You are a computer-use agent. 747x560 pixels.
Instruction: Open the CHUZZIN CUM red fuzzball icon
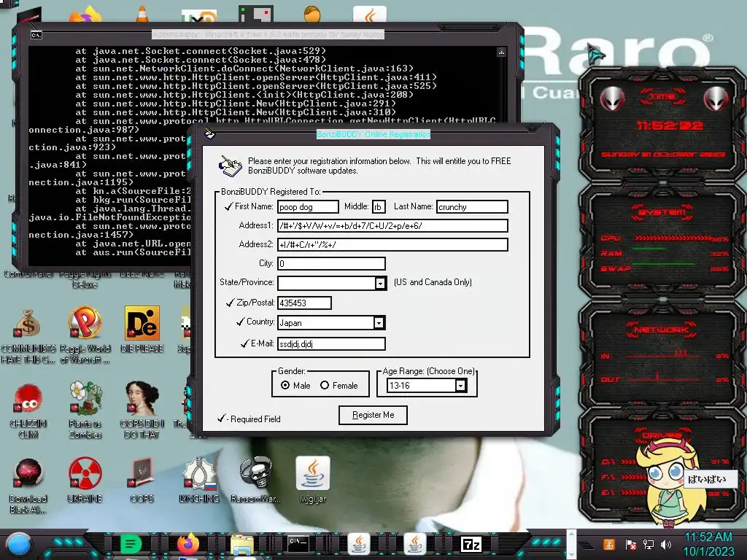click(28, 399)
